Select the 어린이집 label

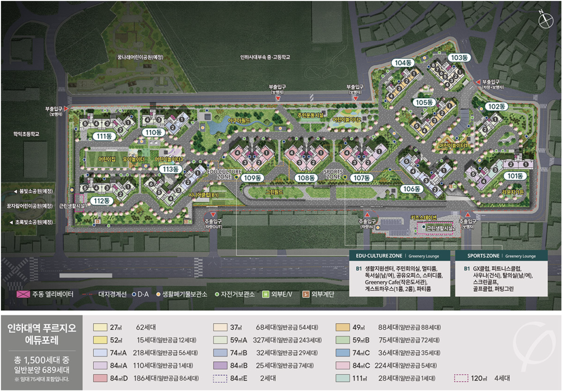pyautogui.click(x=107, y=159)
